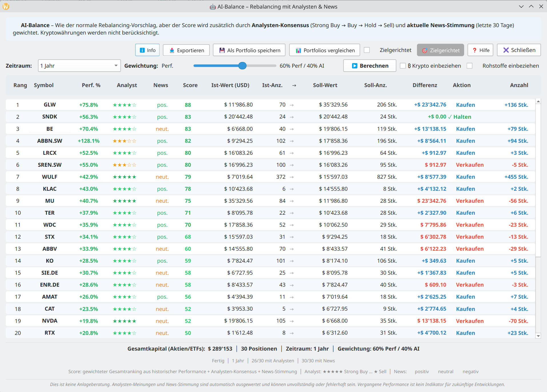Click the Ist-Anz. column header
This screenshot has width=547, height=392.
click(272, 85)
